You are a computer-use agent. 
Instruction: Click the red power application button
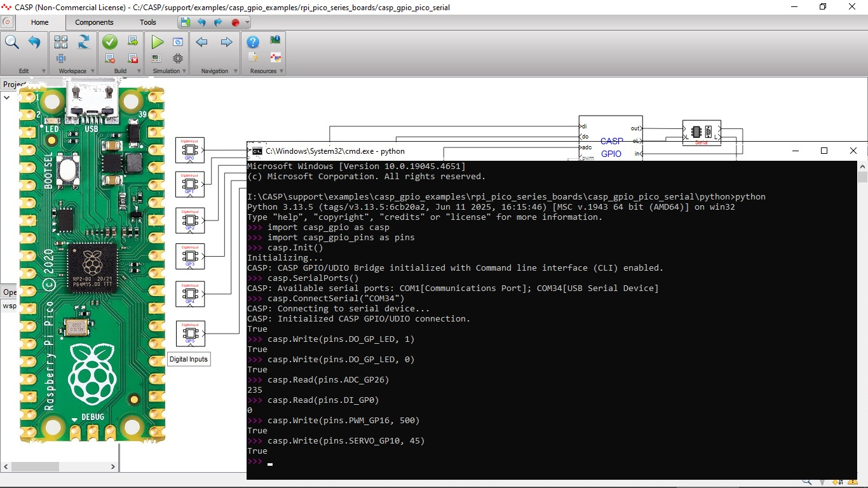click(x=7, y=22)
